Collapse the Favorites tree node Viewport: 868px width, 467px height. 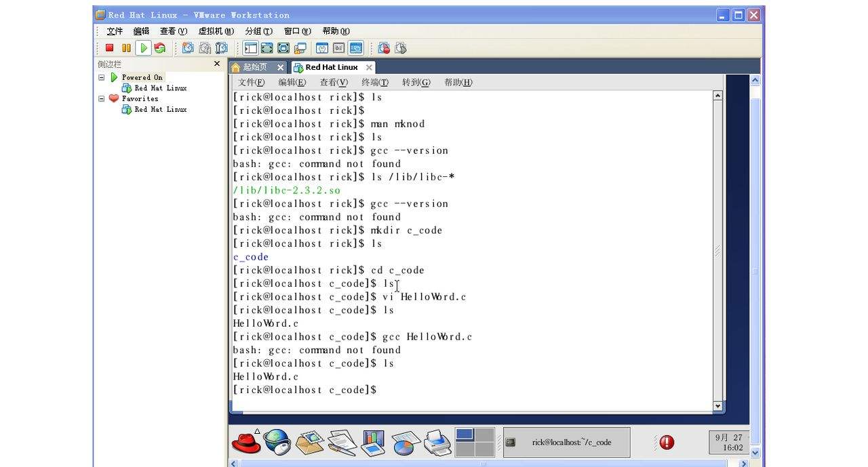[102, 98]
